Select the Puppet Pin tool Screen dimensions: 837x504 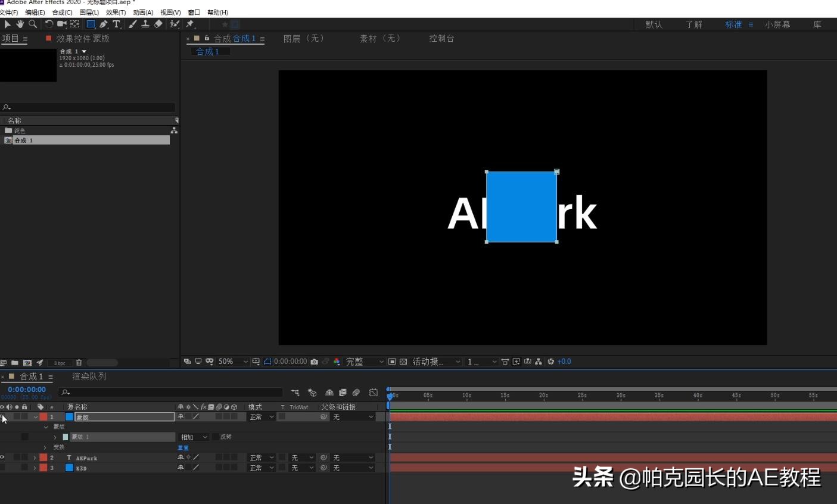[x=189, y=24]
